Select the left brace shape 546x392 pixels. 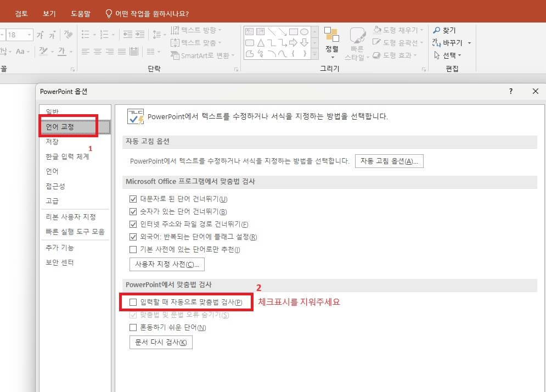(293, 54)
